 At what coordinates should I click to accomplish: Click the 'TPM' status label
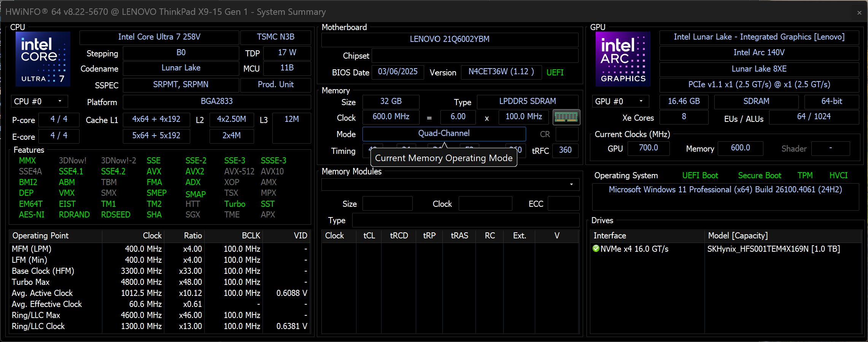click(805, 176)
